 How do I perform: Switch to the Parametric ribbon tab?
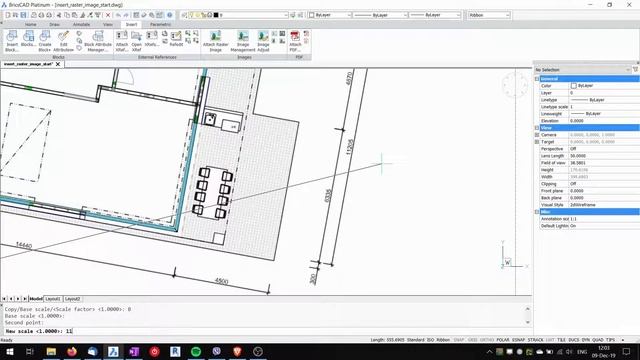point(160,24)
